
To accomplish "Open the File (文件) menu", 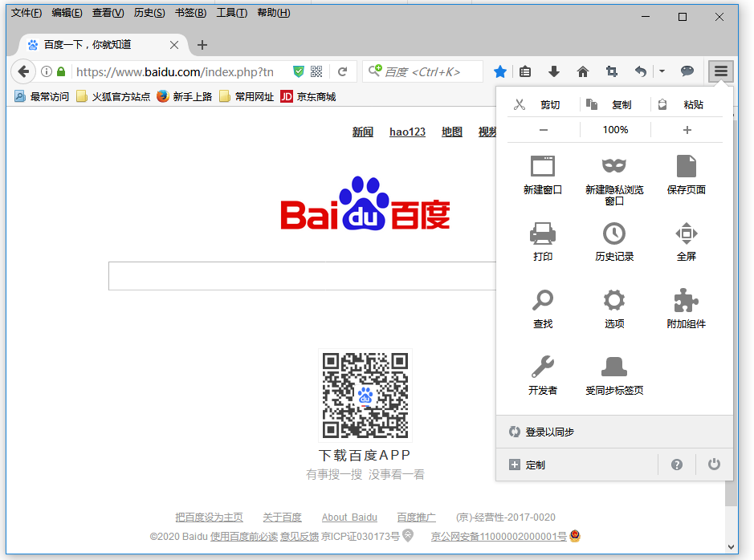I will click(x=26, y=13).
